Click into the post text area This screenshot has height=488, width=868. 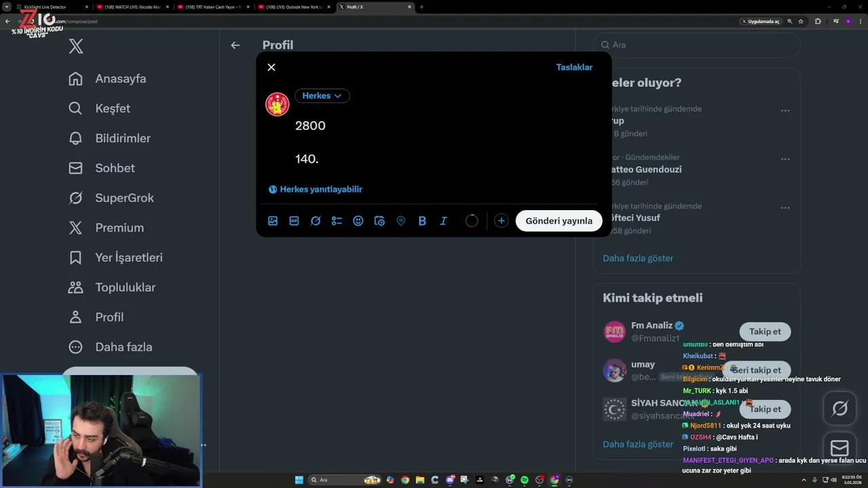click(448, 142)
